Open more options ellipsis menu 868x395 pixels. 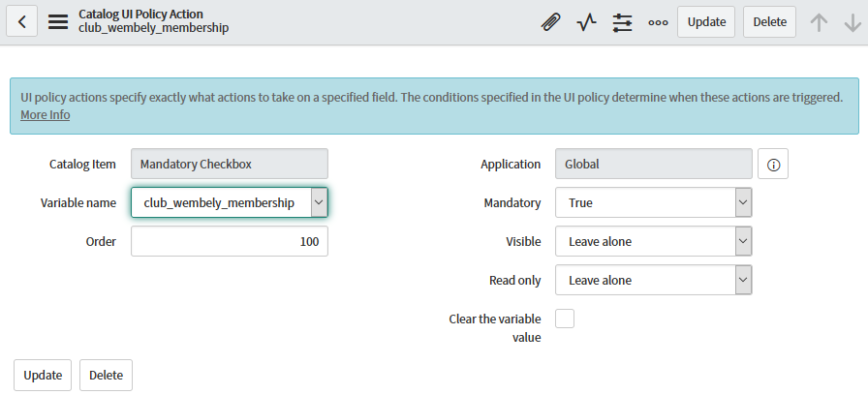coord(658,22)
